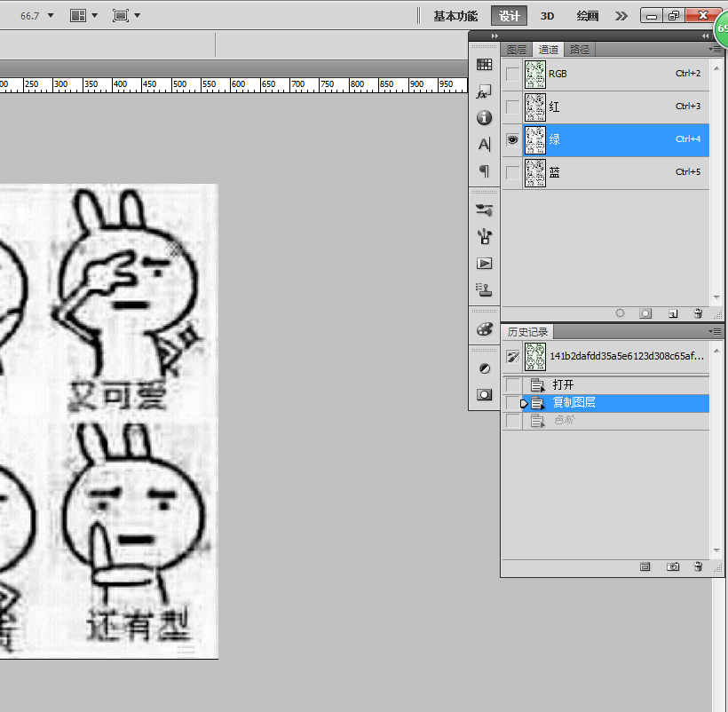This screenshot has height=712, width=728.
Task: Open channels panel options menu
Action: (716, 49)
